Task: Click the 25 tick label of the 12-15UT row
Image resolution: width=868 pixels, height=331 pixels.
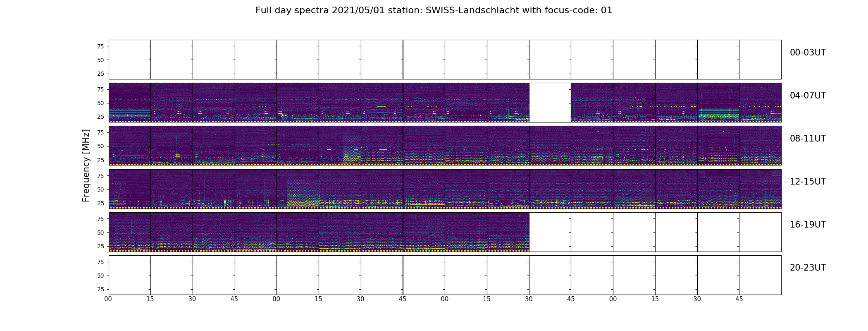Action: pyautogui.click(x=100, y=203)
